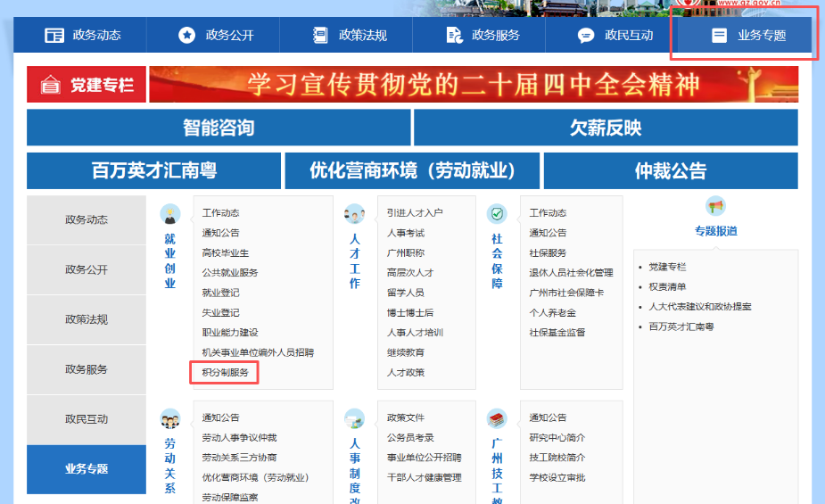Open 权责清单 in 专题报道 list
This screenshot has height=504, width=825.
pos(667,286)
